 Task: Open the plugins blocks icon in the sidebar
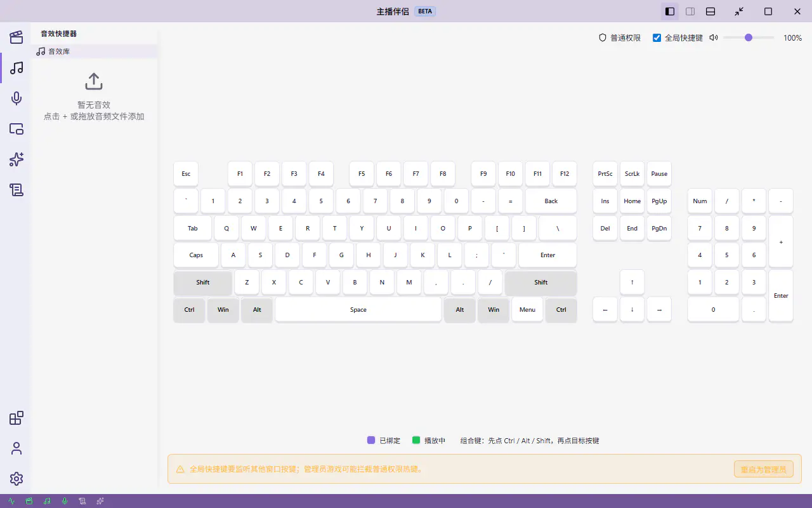(16, 418)
